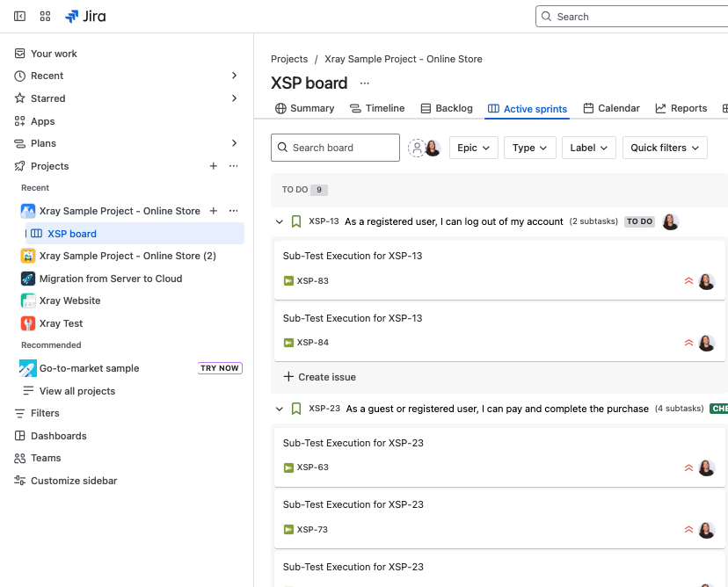This screenshot has height=587, width=728.
Task: Open Your work in the sidebar
Action: click(54, 54)
